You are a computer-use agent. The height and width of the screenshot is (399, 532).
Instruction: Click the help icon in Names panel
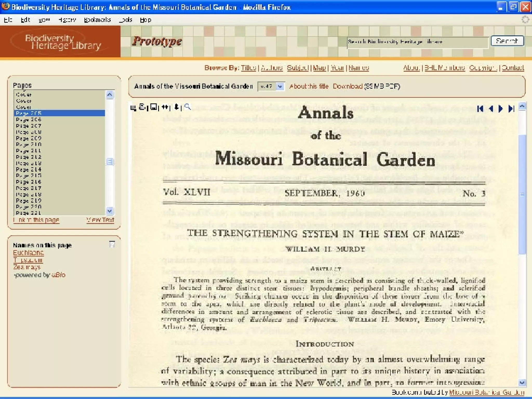pyautogui.click(x=112, y=244)
